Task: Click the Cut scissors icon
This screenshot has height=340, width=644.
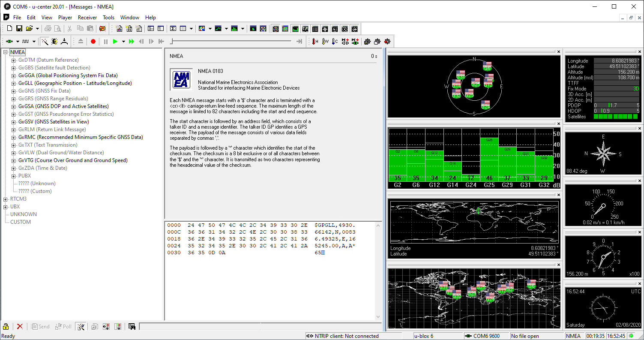Action: pyautogui.click(x=69, y=29)
